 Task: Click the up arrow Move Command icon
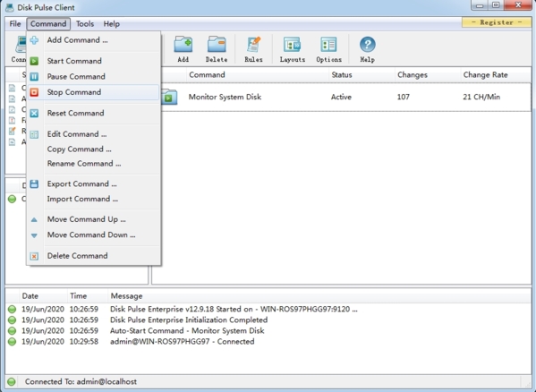34,220
